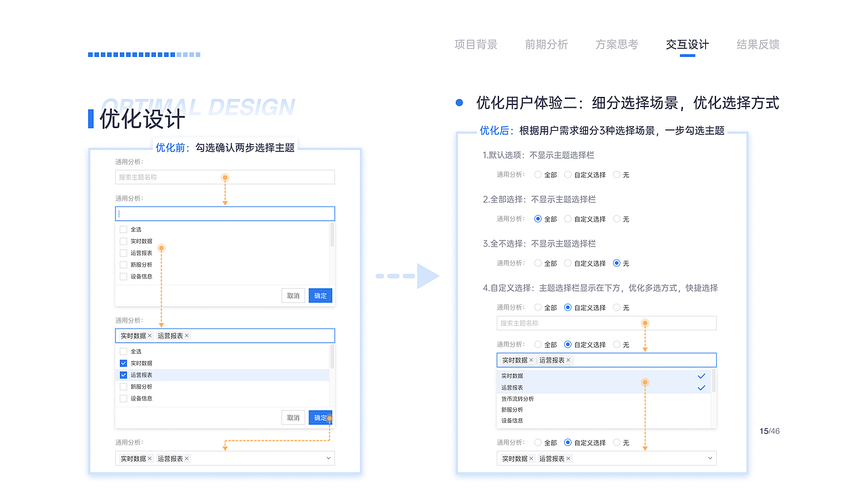Select checked 无 radio under 3.全不选择

616,263
